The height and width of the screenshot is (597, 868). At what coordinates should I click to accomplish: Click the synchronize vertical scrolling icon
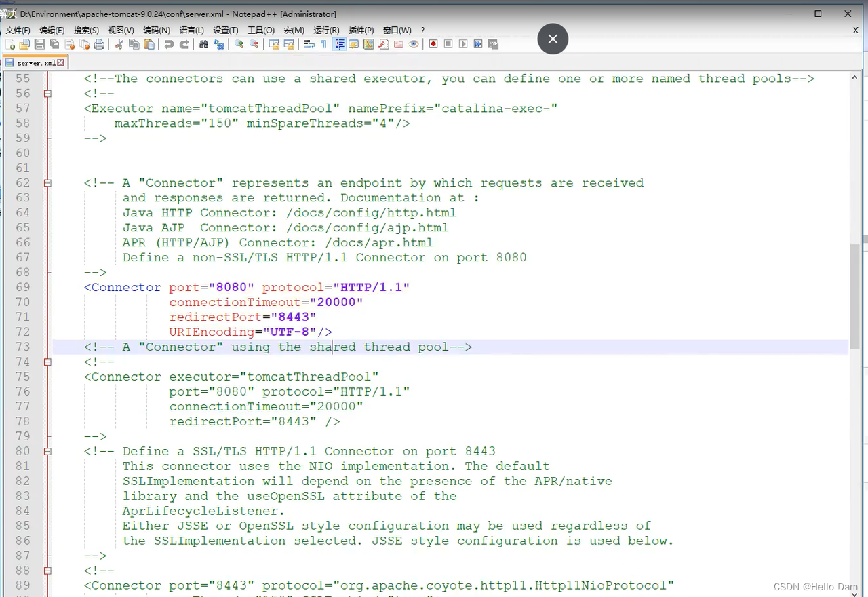pyautogui.click(x=274, y=44)
